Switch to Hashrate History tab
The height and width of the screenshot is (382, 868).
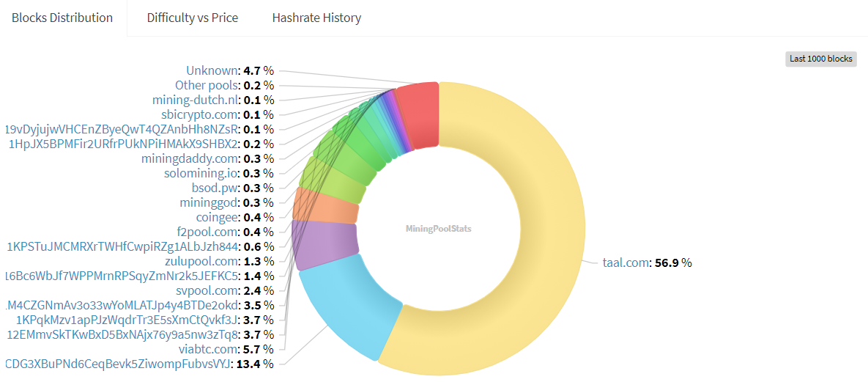click(316, 18)
